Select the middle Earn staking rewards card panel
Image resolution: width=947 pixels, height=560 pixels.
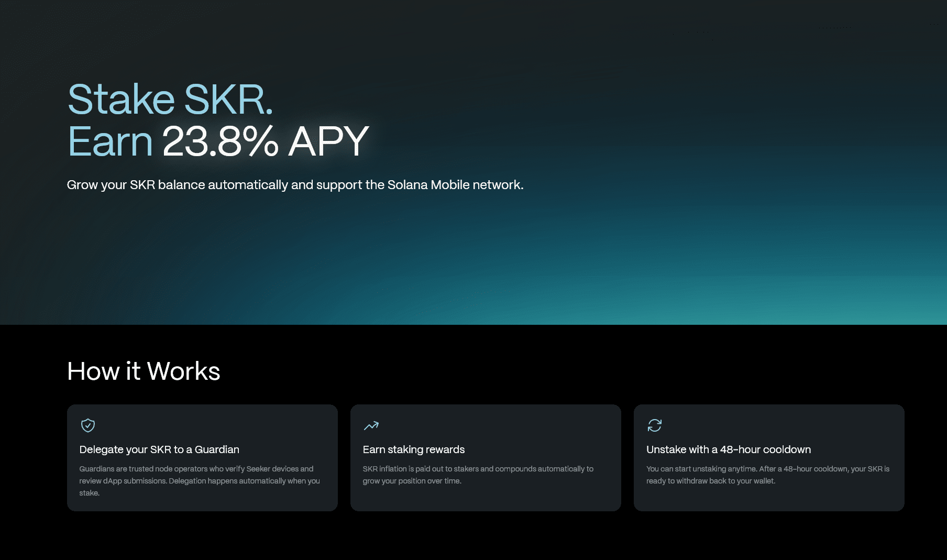pyautogui.click(x=486, y=457)
